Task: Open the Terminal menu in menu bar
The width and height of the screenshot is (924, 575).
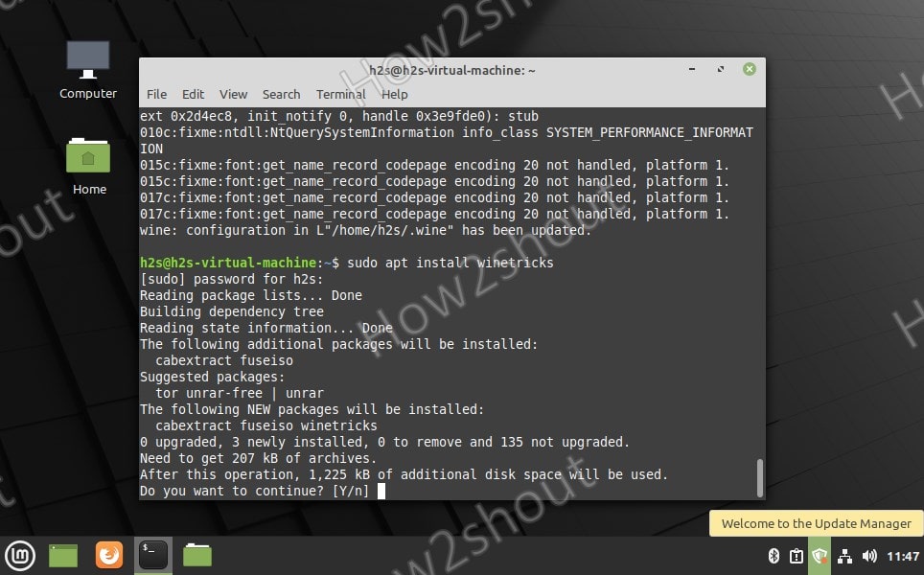Action: click(340, 94)
